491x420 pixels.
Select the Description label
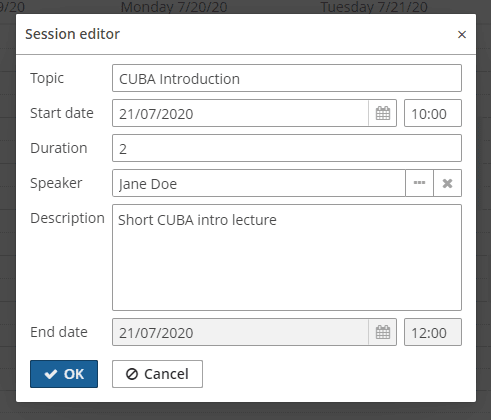point(67,218)
